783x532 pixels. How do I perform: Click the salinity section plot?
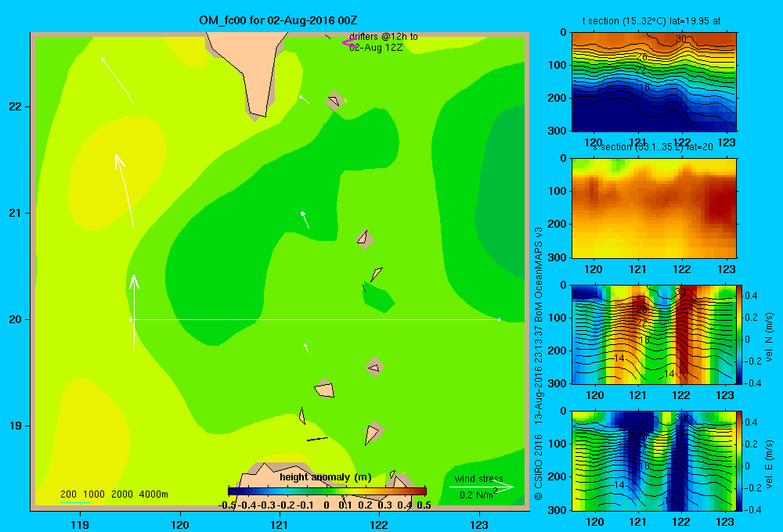(x=654, y=208)
